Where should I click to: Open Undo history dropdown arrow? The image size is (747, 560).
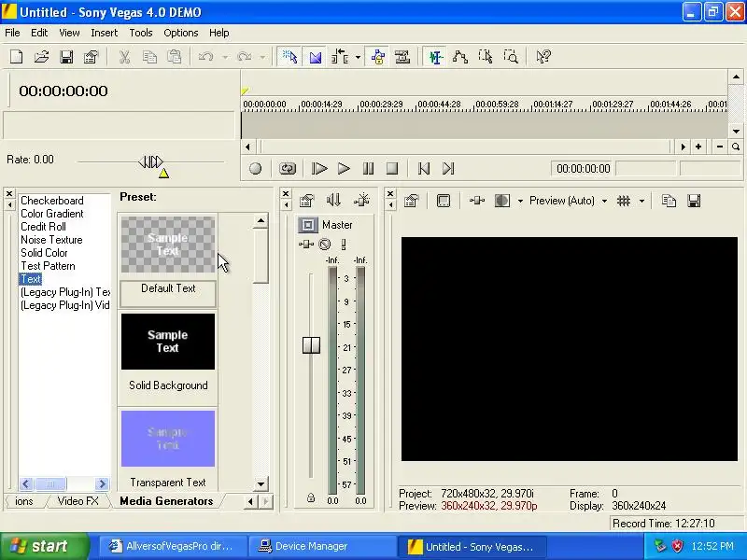click(x=225, y=58)
